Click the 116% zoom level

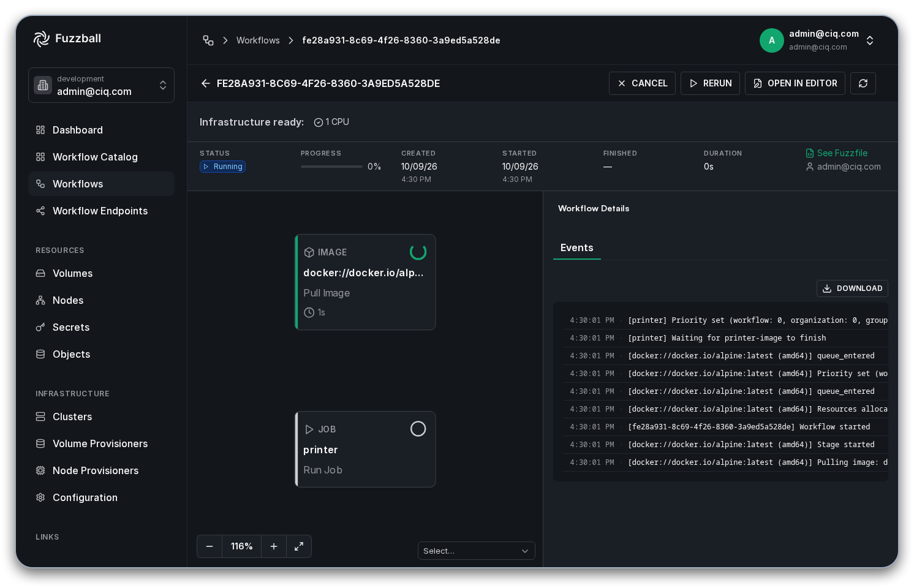242,546
